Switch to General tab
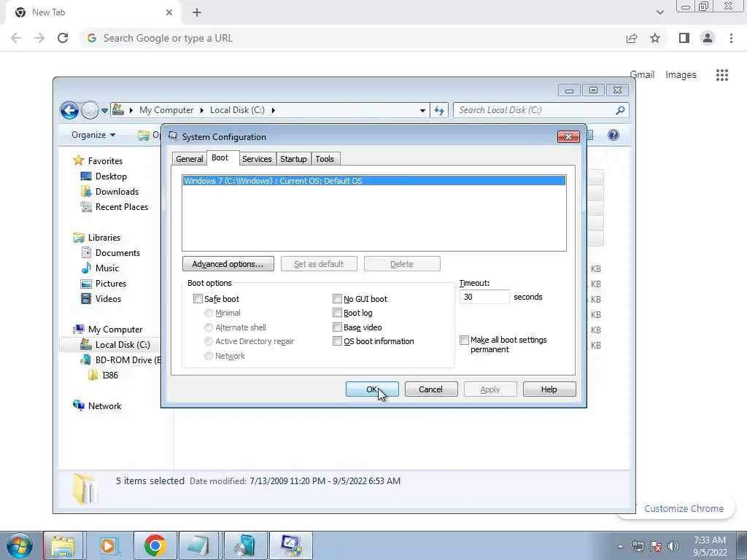747x560 pixels. (189, 159)
